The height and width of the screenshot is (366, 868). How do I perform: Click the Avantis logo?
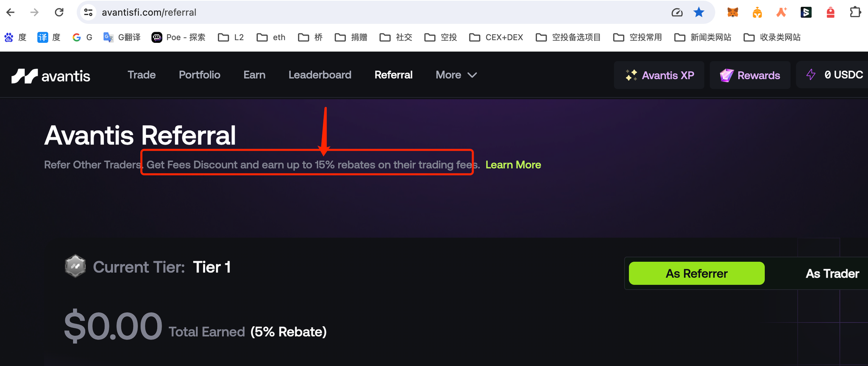coord(50,76)
